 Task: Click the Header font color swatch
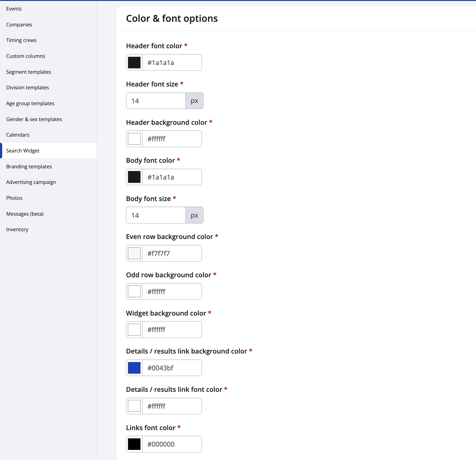pyautogui.click(x=134, y=63)
